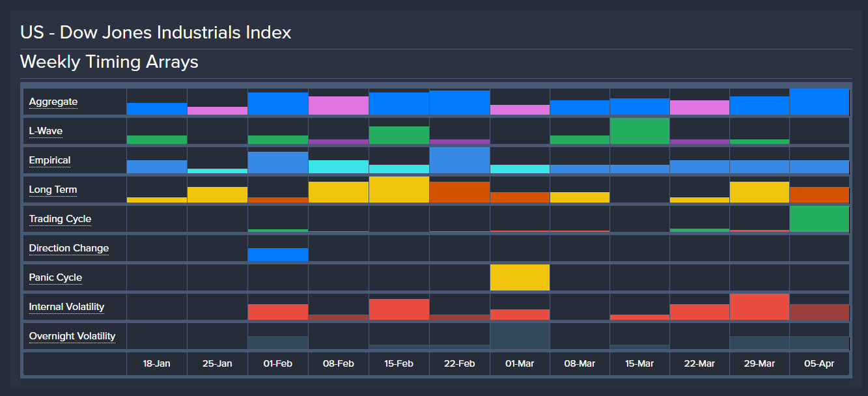Select the pink Aggregate bar for 25-Jan

point(217,111)
